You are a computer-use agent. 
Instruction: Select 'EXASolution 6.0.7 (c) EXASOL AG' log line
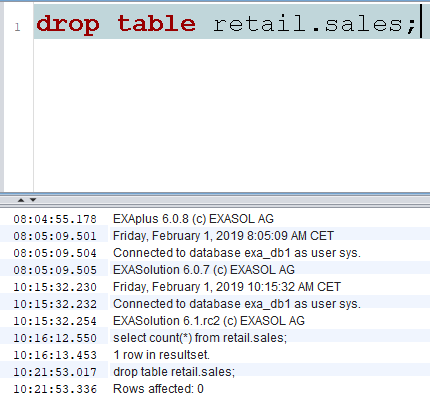tap(204, 270)
